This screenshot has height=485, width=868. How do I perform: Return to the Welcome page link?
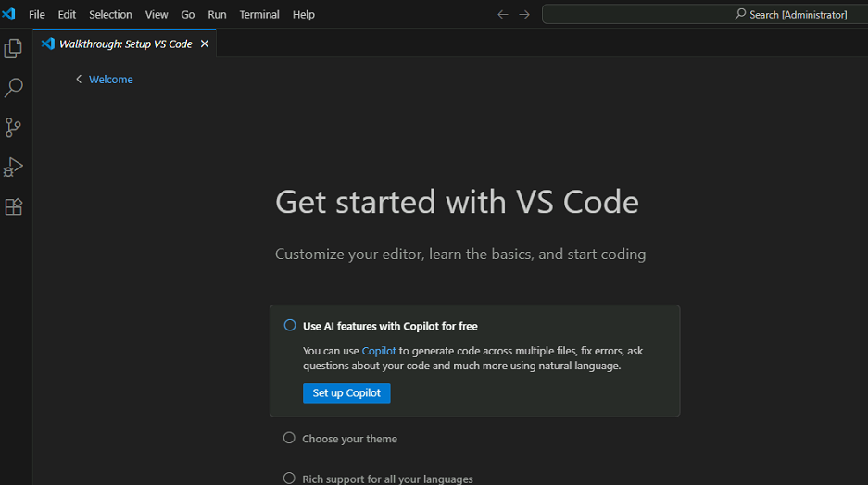click(111, 79)
